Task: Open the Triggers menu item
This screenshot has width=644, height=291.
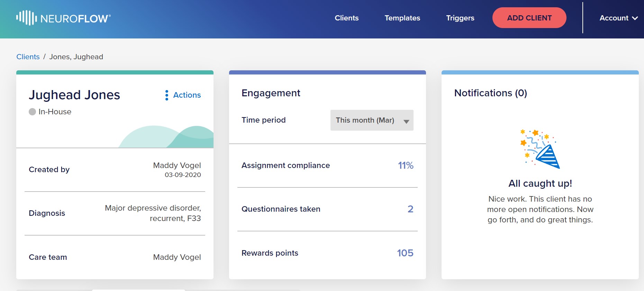Action: [x=460, y=18]
